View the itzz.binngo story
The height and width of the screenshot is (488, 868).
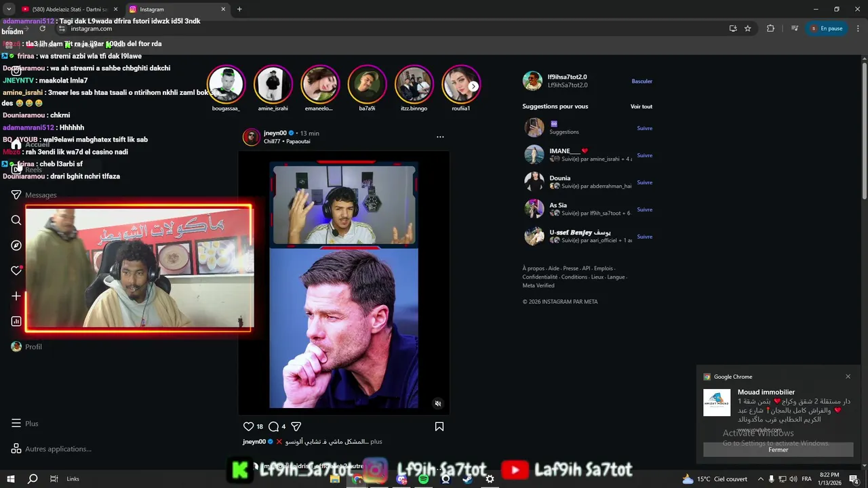[x=414, y=83]
